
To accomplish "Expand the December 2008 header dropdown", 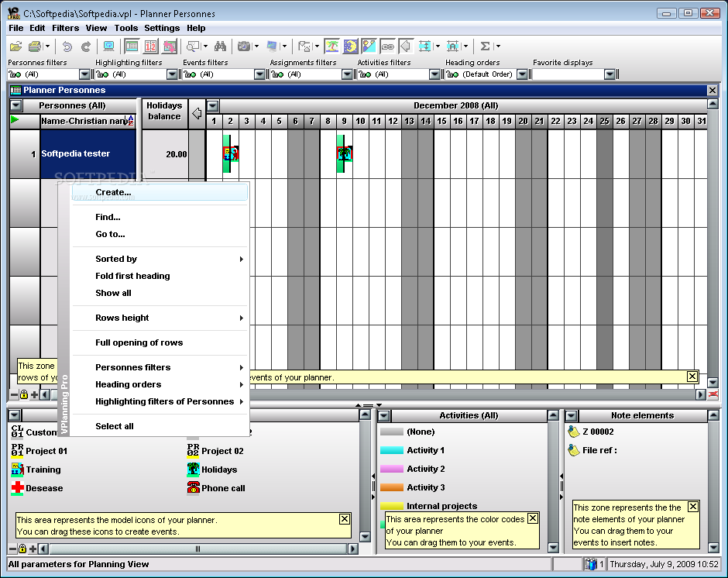I will pyautogui.click(x=213, y=106).
